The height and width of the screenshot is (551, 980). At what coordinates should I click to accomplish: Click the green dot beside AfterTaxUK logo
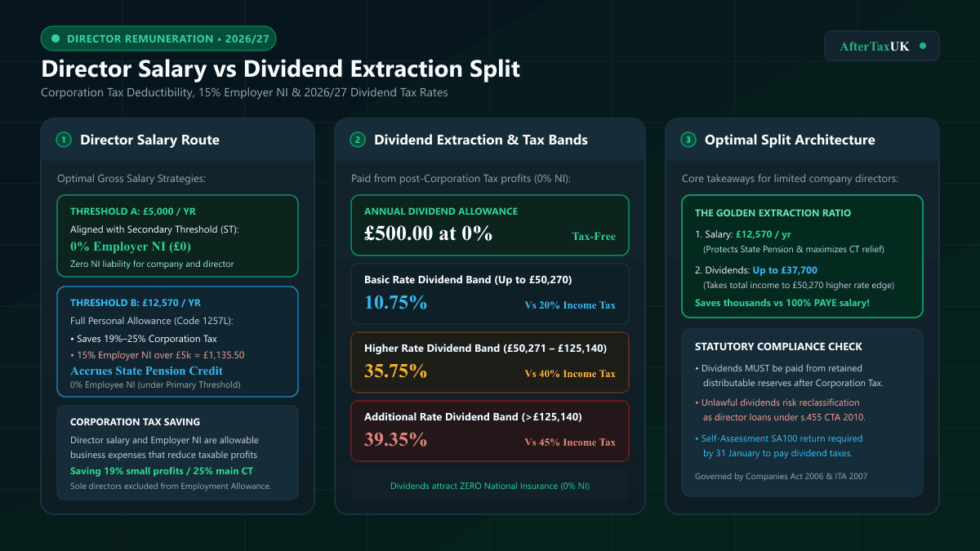click(x=923, y=46)
